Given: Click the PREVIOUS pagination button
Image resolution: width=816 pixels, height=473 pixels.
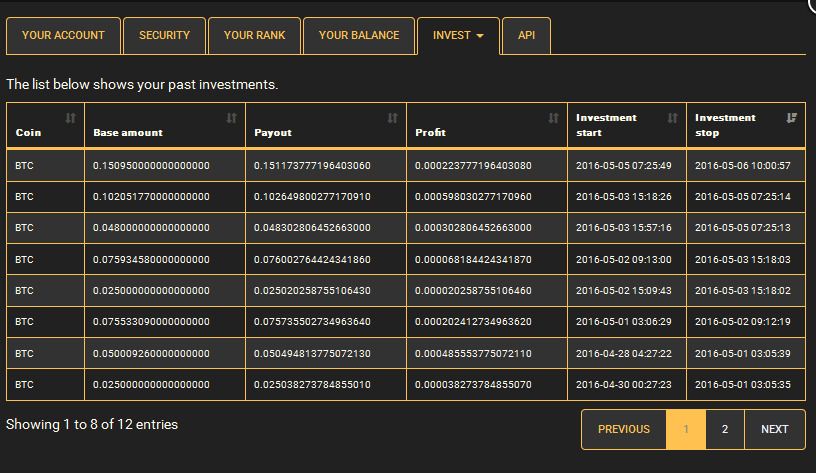Looking at the screenshot, I should click(623, 429).
